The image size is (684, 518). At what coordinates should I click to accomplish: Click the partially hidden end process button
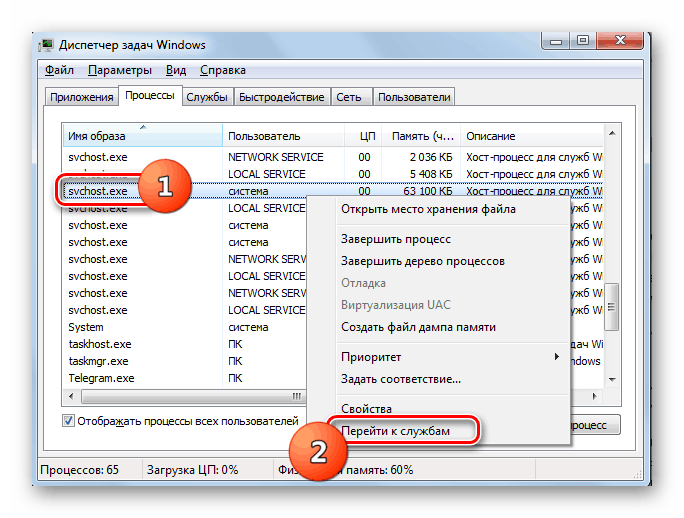[x=595, y=425]
